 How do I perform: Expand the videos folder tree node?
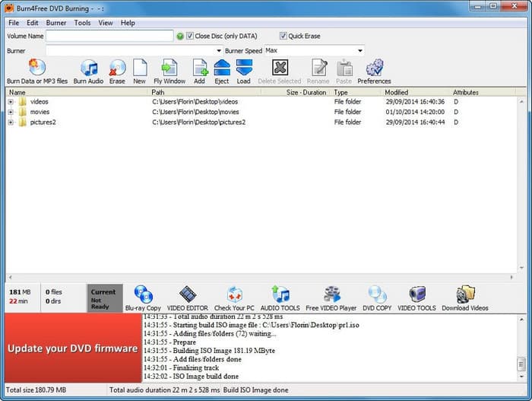pos(11,101)
